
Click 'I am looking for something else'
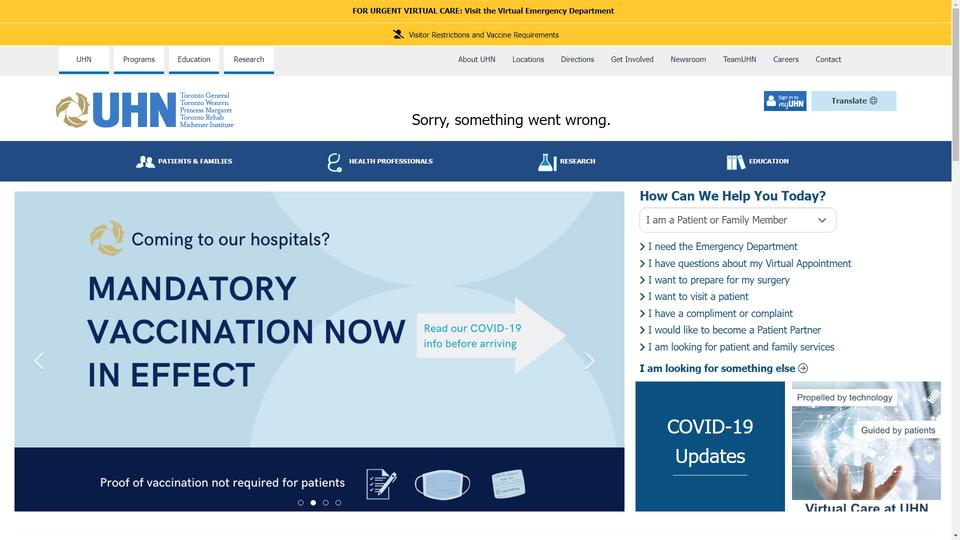pos(724,369)
